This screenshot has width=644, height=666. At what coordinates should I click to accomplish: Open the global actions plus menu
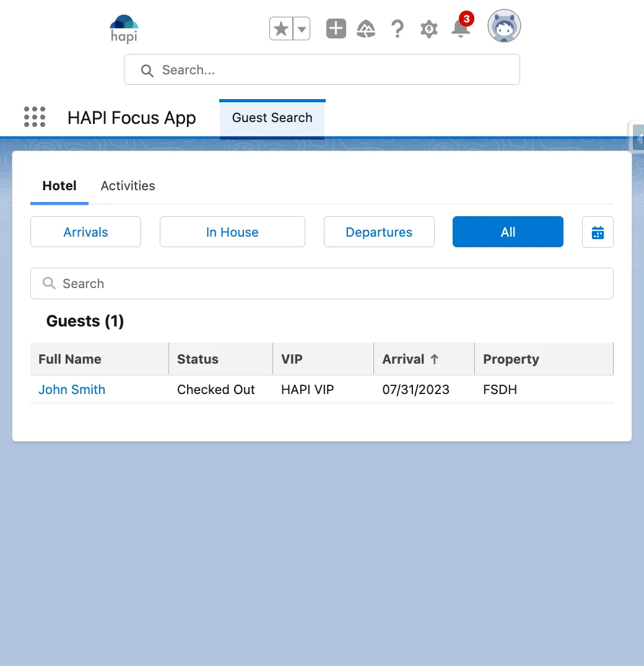(336, 29)
